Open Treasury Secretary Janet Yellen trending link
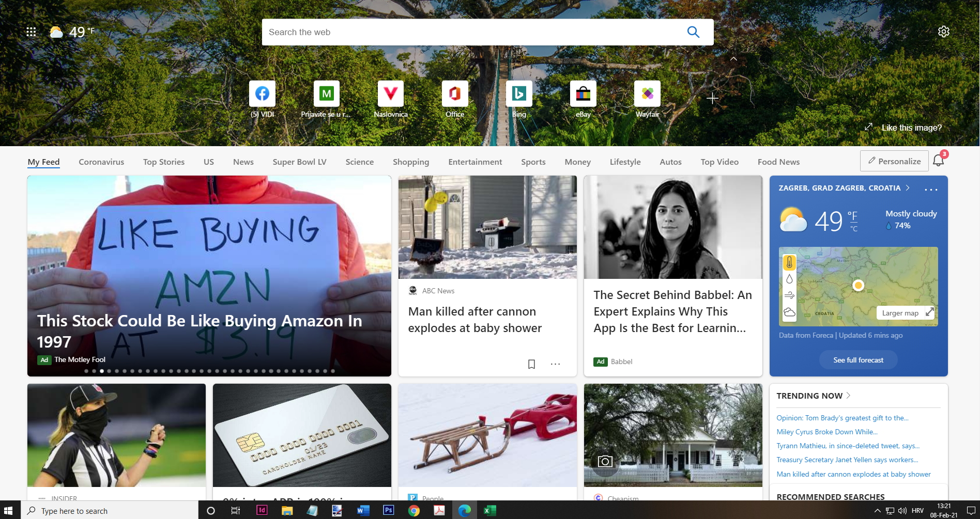The image size is (980, 519). 847,460
